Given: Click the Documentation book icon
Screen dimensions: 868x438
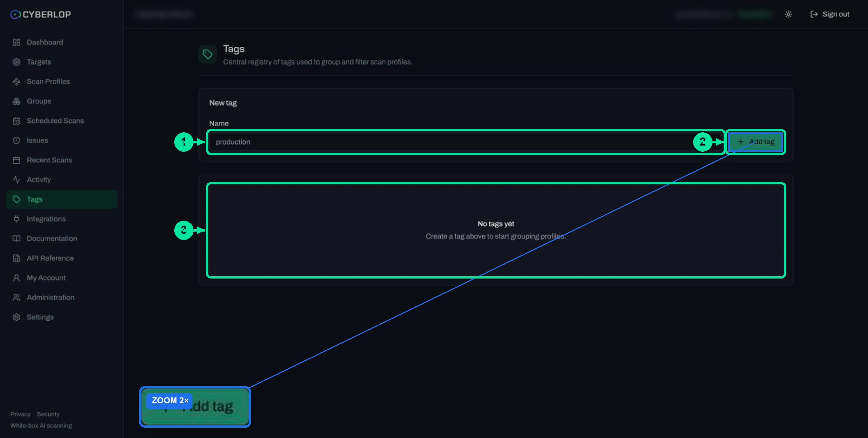Looking at the screenshot, I should 16,239.
